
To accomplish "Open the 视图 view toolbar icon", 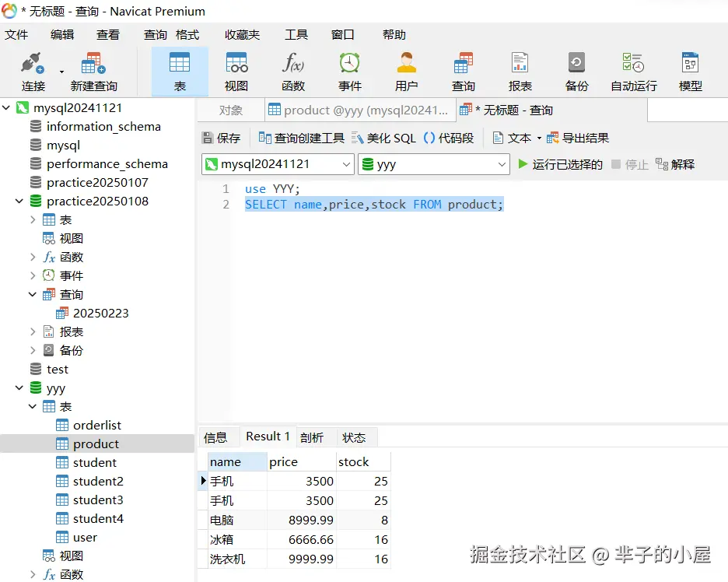I will pos(236,72).
